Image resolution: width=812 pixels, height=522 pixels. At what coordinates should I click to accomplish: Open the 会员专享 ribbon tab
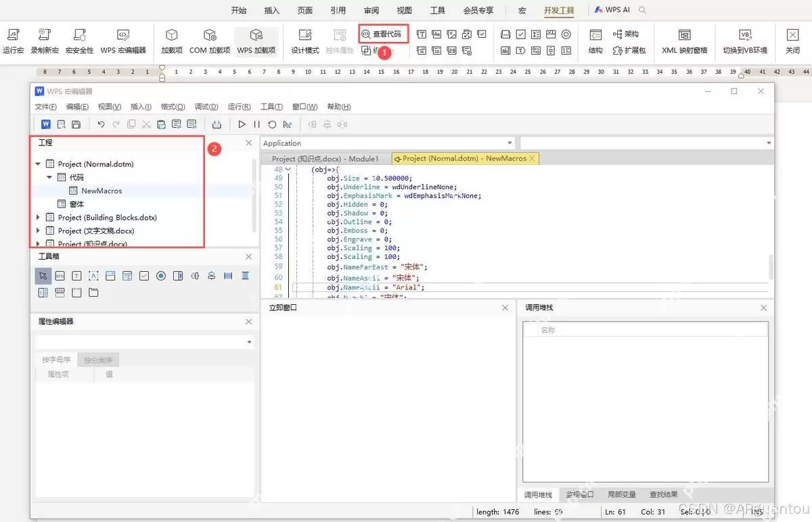(x=478, y=10)
